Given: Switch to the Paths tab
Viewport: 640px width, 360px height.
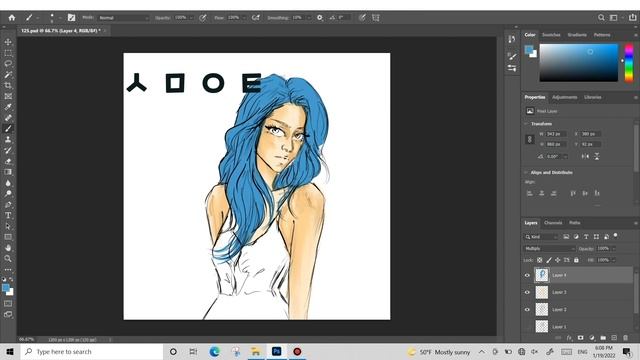Looking at the screenshot, I should click(575, 223).
